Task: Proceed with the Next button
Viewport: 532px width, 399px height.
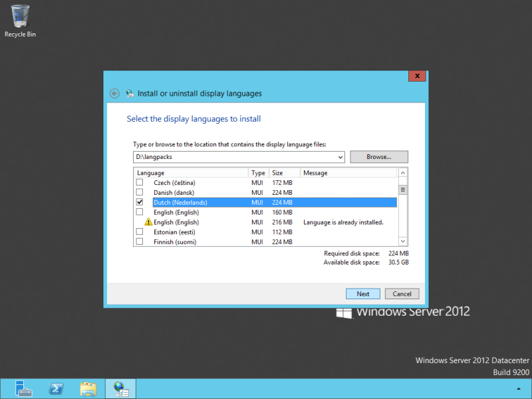Action: coord(363,294)
